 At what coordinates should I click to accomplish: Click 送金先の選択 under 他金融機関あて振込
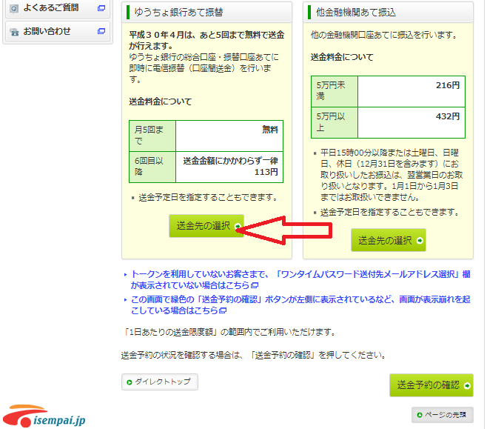(x=389, y=240)
